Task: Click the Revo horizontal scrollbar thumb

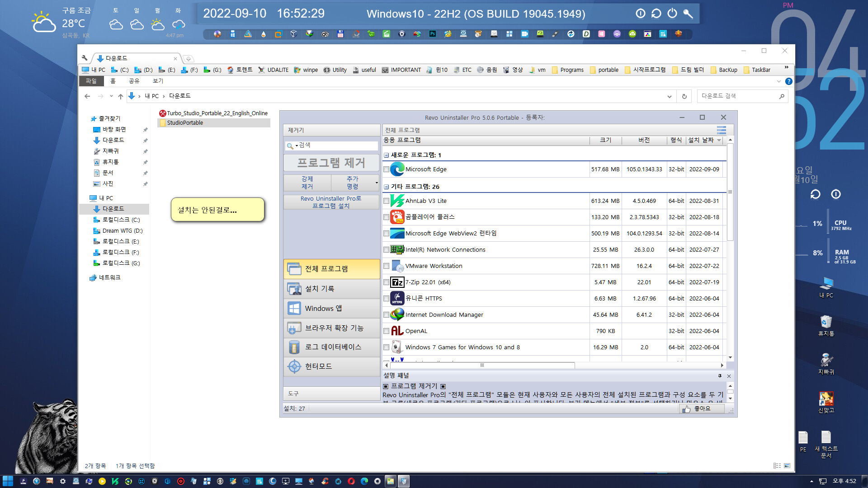Action: pyautogui.click(x=482, y=365)
